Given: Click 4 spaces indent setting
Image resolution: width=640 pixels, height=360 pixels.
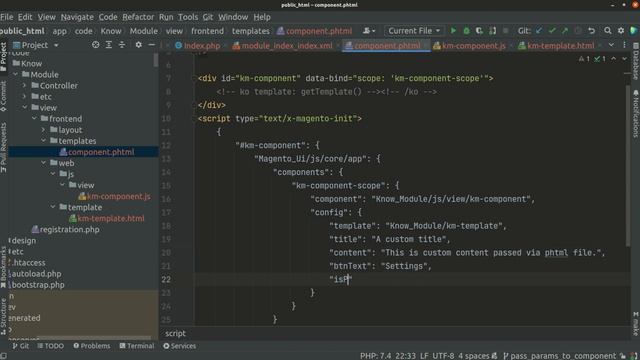Looking at the screenshot, I should (x=473, y=356).
